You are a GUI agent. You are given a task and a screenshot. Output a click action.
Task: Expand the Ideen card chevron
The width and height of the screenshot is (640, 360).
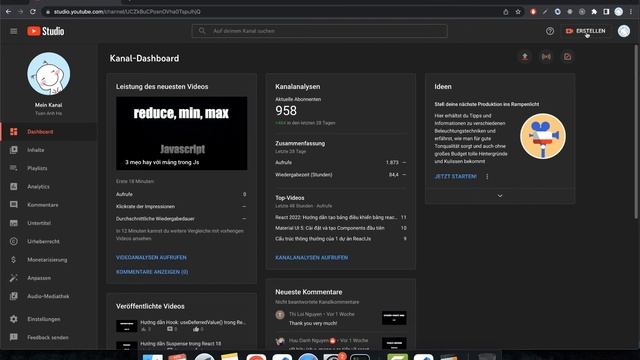[x=500, y=196]
